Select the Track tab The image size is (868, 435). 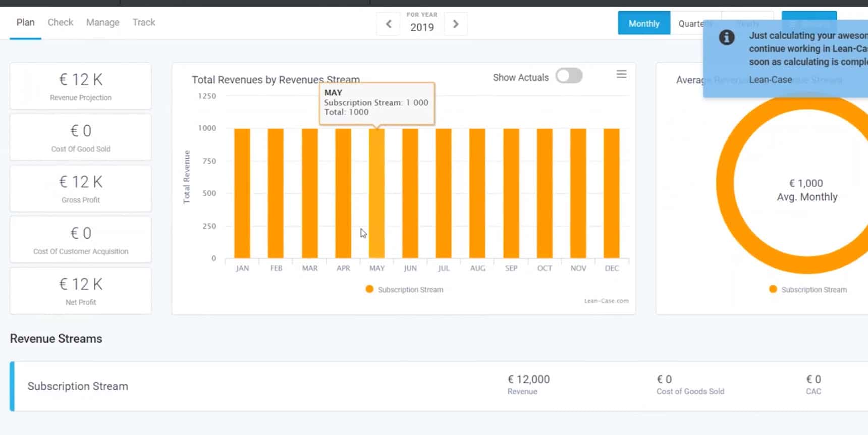pyautogui.click(x=143, y=22)
